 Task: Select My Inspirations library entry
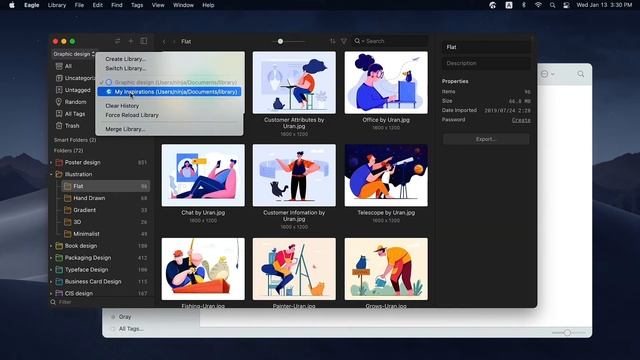(169, 92)
